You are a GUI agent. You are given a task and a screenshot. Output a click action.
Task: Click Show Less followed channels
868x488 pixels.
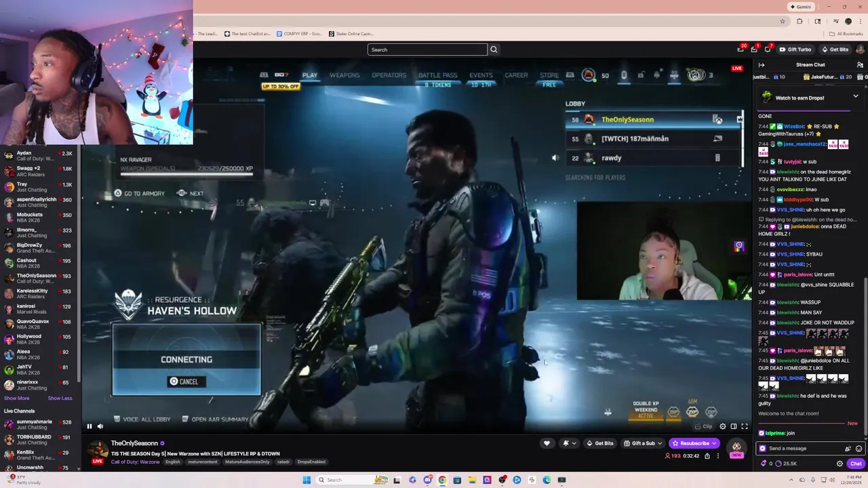[x=60, y=399]
